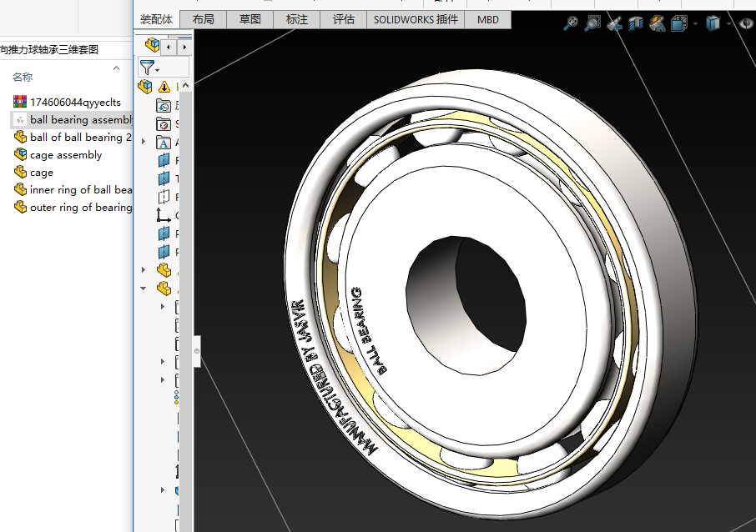Click the Origin icon in feature tree

[164, 215]
